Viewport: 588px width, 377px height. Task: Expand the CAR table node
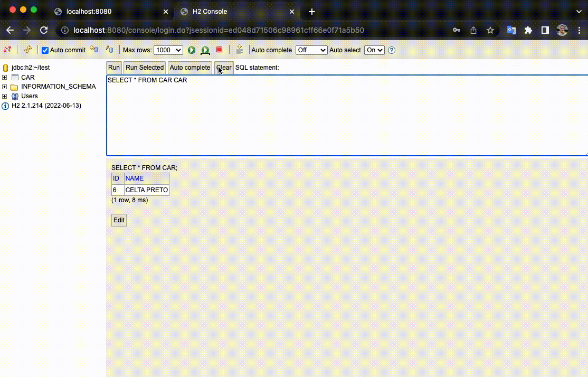5,77
